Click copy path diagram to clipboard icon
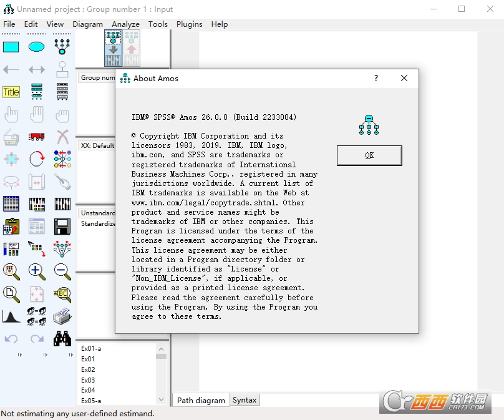The image size is (504, 420). click(11, 227)
